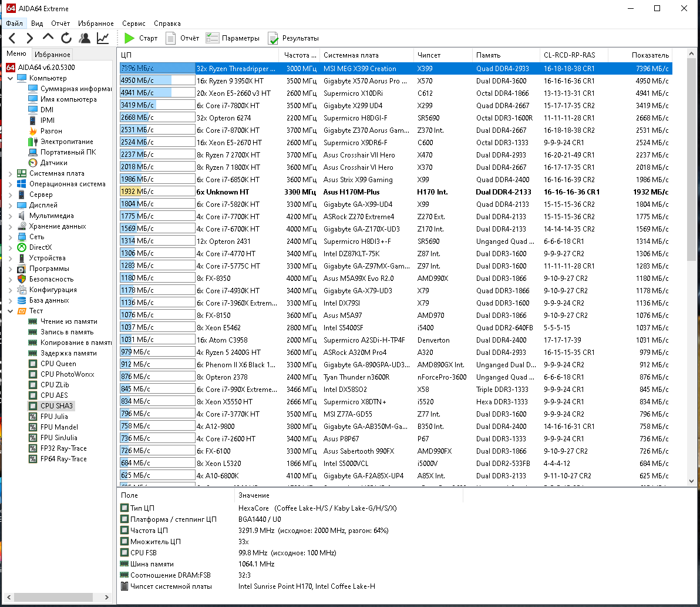The width and height of the screenshot is (700, 607).
Task: Open the Отчёт toolbar button
Action: click(x=182, y=38)
